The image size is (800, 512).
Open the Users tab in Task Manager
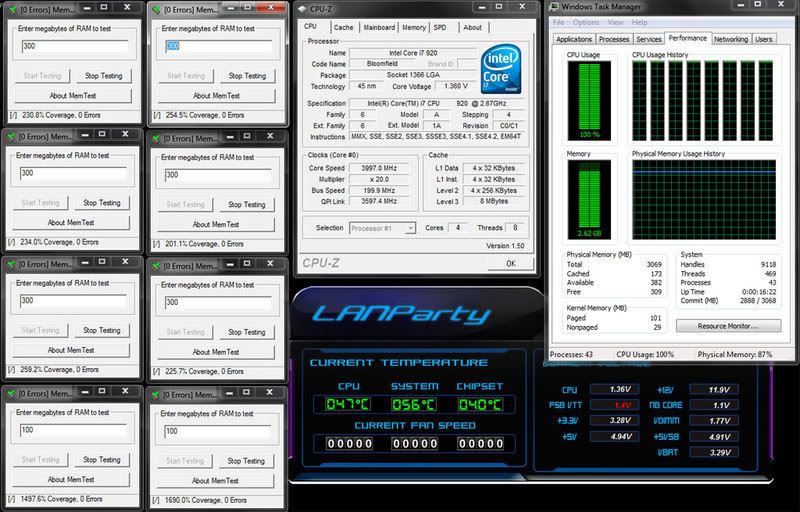(764, 39)
